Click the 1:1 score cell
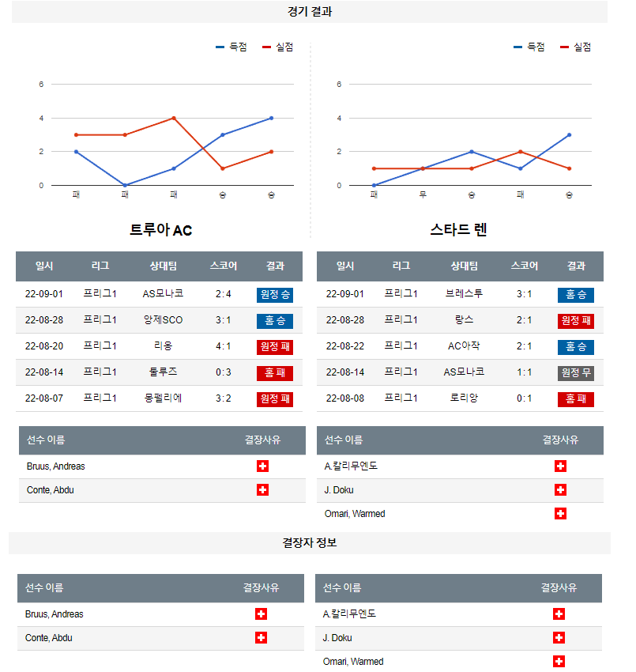636x672 pixels. click(525, 372)
